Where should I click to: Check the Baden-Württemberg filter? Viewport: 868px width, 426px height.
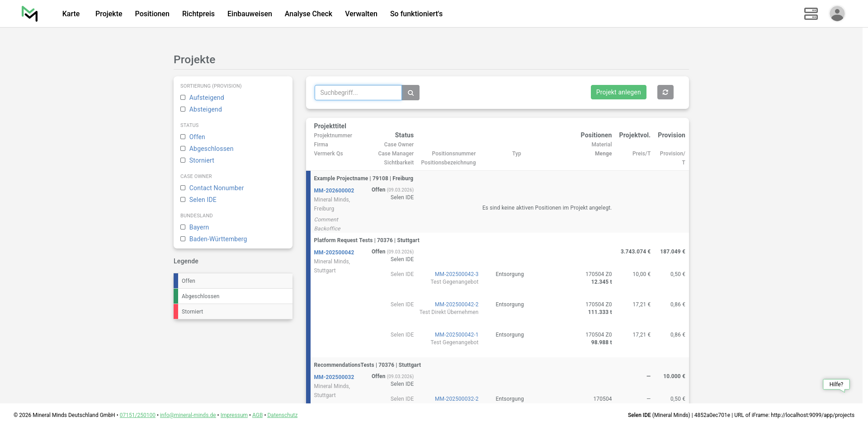pyautogui.click(x=183, y=239)
